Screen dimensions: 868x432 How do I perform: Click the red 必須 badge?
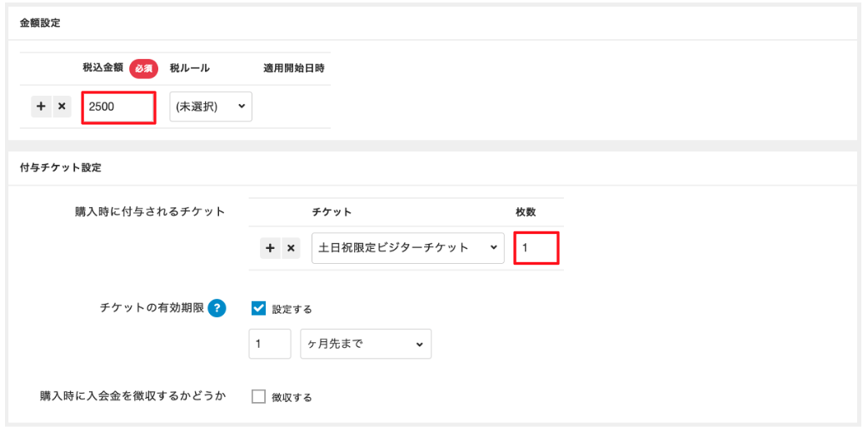[x=143, y=69]
